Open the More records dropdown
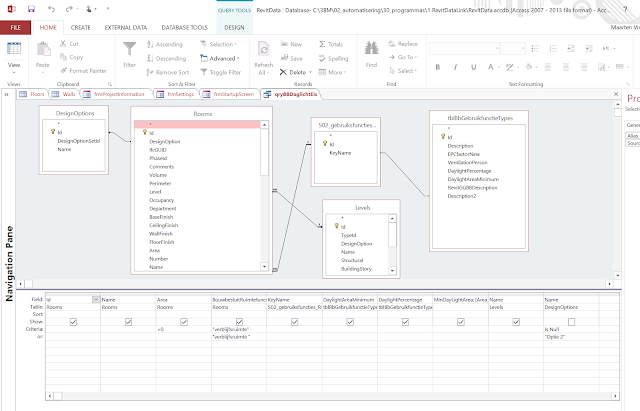Image resolution: width=640 pixels, height=411 pixels. point(332,72)
